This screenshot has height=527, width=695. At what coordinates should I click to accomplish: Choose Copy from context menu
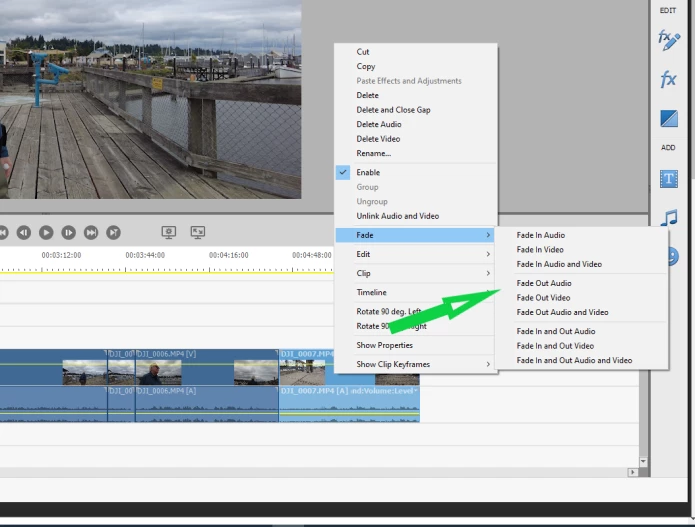point(366,66)
